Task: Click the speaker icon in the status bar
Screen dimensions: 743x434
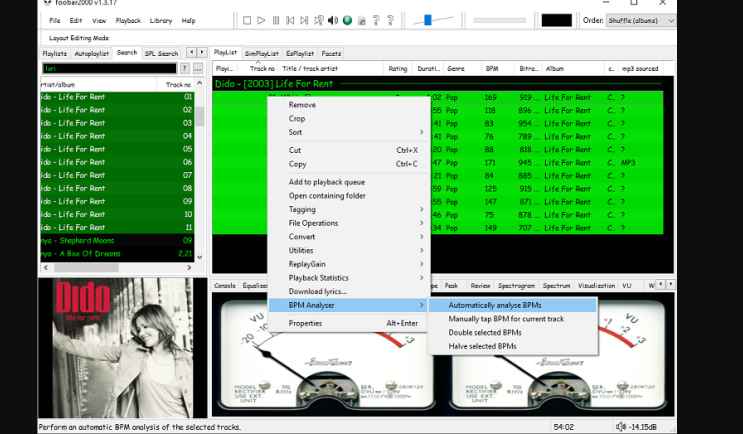Action: coord(621,427)
